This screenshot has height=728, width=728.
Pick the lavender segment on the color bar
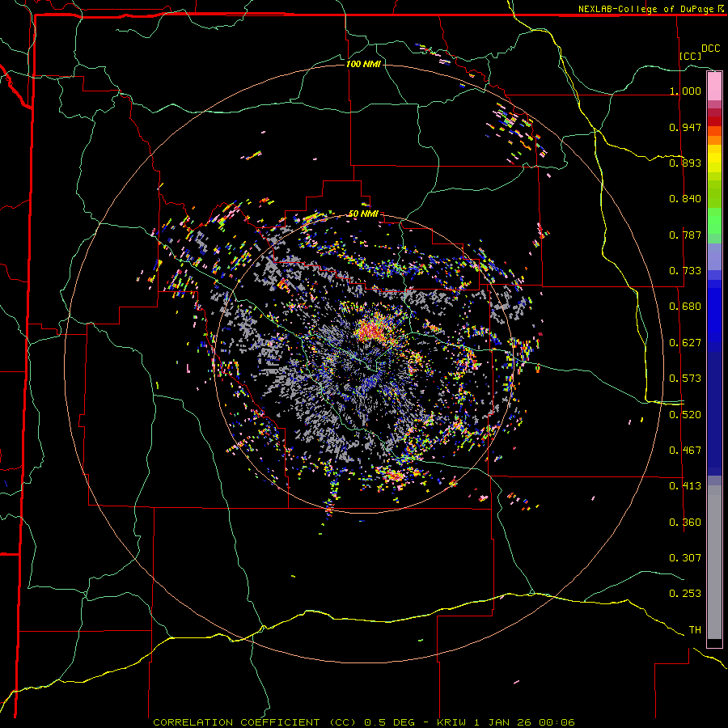click(x=714, y=256)
